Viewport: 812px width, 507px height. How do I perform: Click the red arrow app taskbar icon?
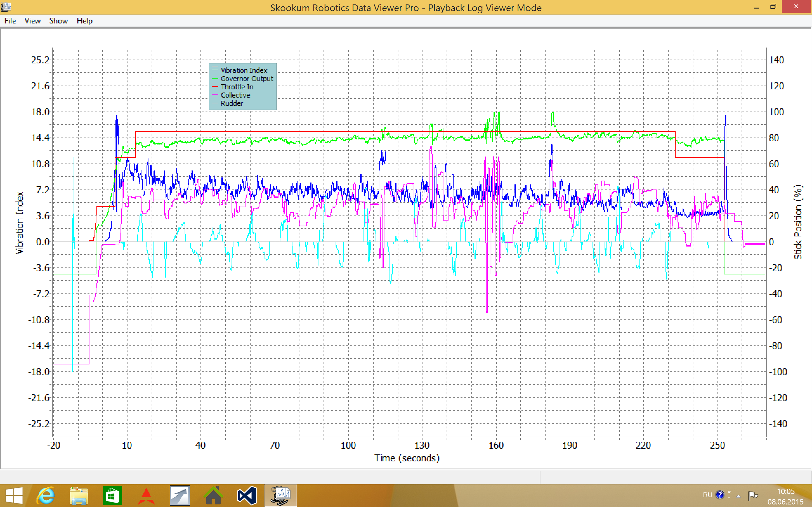point(146,495)
